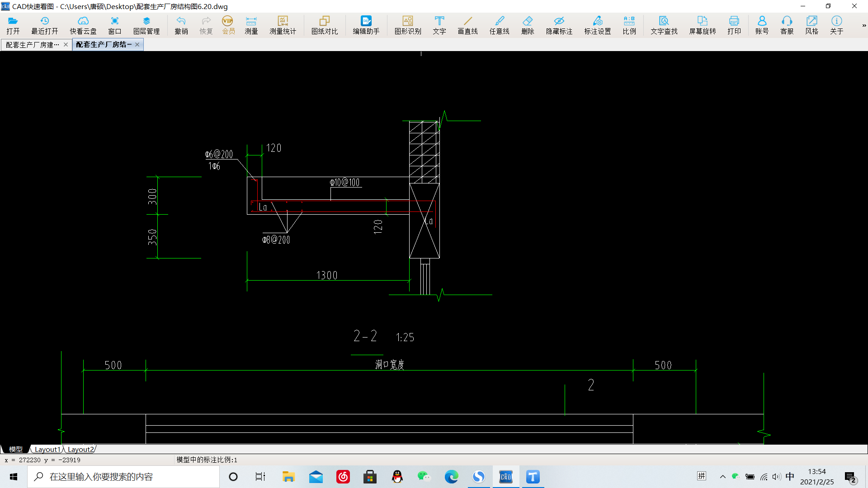Open QQ penguin icon on taskbar
The height and width of the screenshot is (488, 868).
tap(397, 477)
